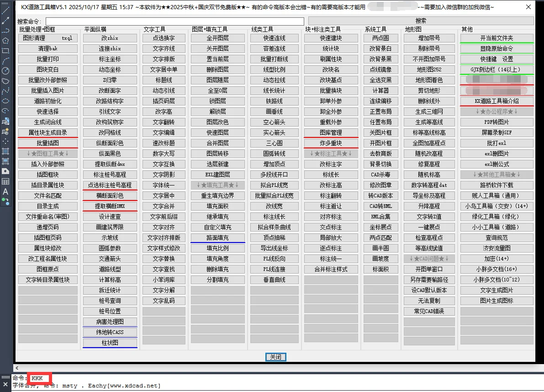Click the 搜索 button
Viewport: 544px width, 392px height.
point(421,21)
